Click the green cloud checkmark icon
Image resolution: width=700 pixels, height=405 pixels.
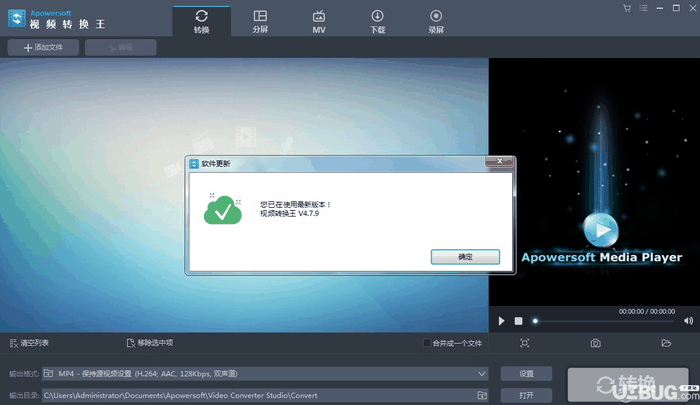223,210
